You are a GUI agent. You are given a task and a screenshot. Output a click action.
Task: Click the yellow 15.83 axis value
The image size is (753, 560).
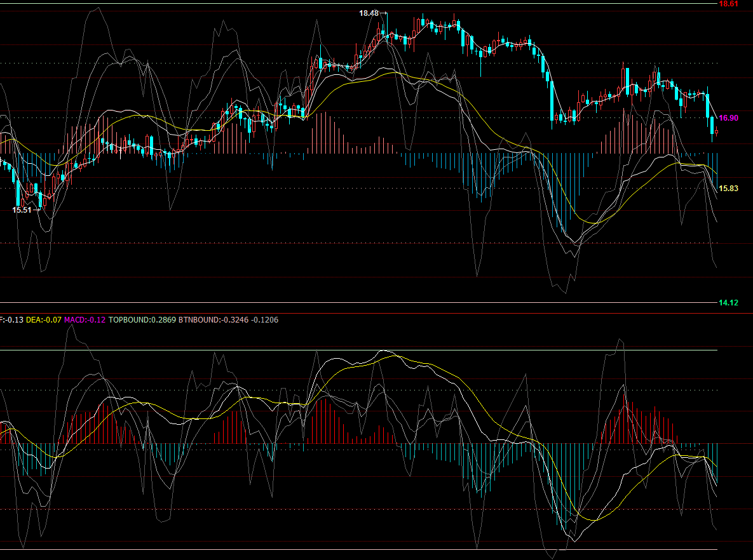pyautogui.click(x=728, y=189)
